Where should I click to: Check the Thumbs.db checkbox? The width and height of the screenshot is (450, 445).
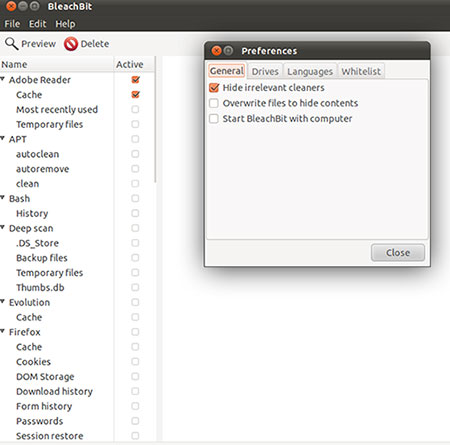click(x=135, y=287)
